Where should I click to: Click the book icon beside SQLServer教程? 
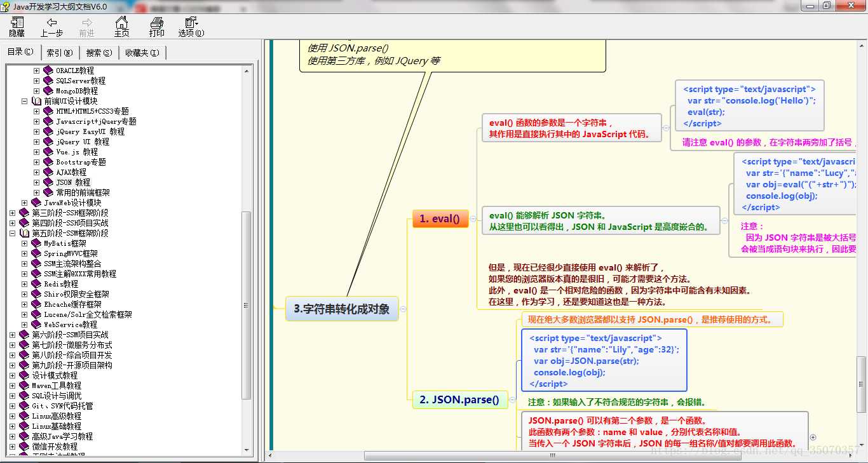[x=48, y=81]
